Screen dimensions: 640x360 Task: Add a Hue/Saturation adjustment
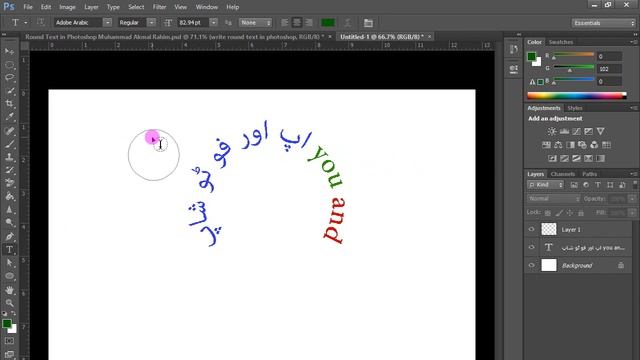tap(546, 145)
